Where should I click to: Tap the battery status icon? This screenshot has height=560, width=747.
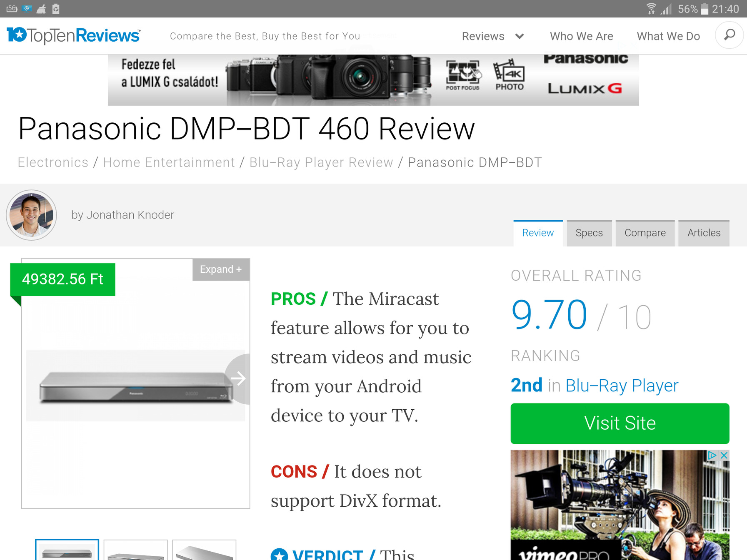(705, 9)
